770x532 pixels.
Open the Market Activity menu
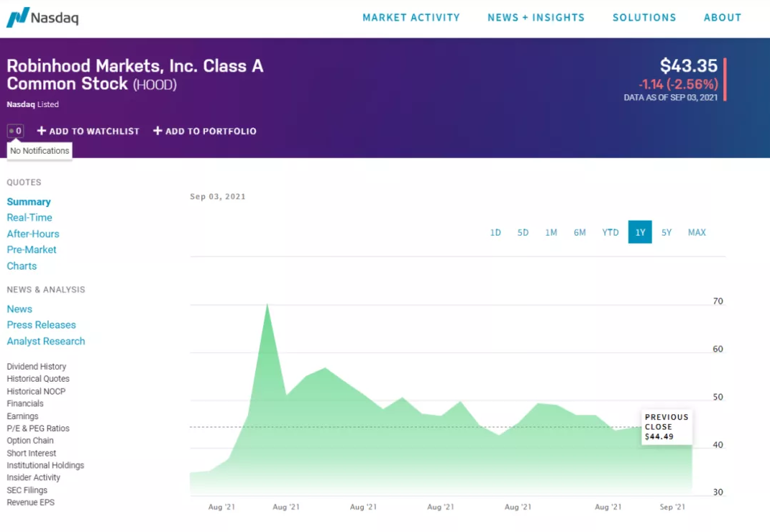pos(411,17)
